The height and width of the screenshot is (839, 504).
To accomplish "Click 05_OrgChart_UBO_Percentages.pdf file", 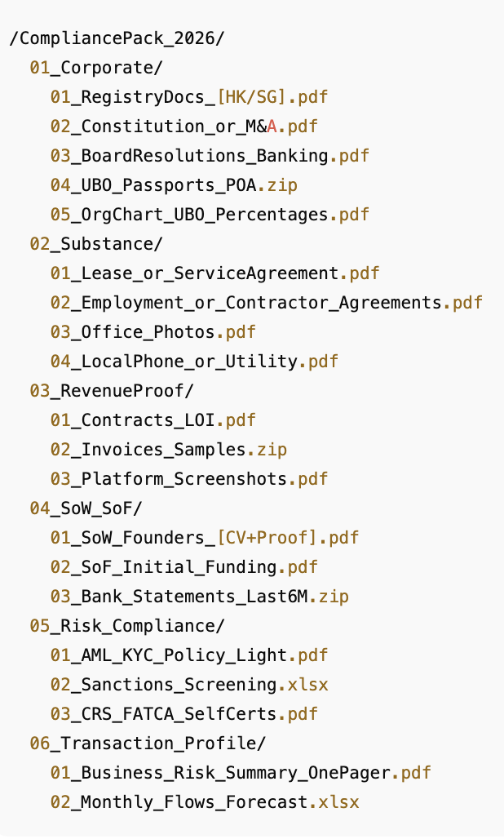I will (x=210, y=215).
